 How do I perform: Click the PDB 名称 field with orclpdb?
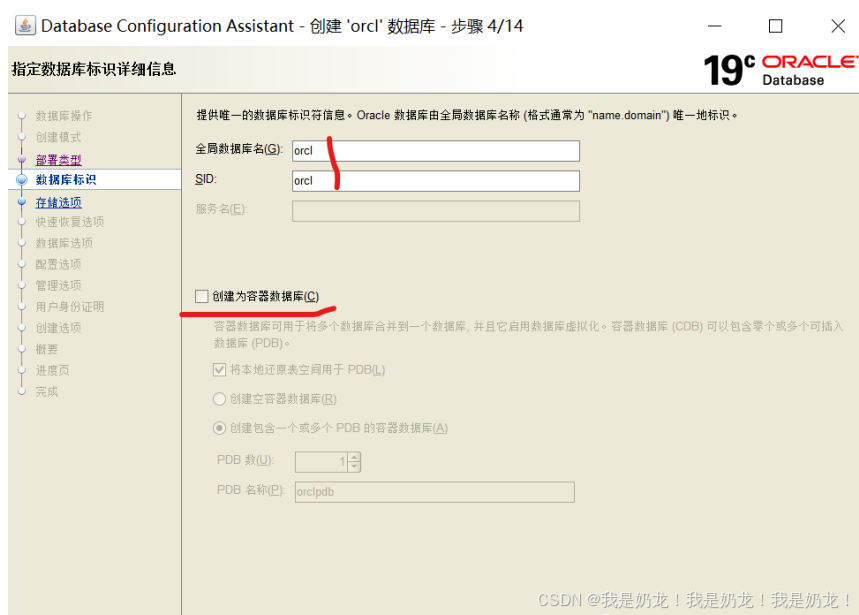(x=434, y=492)
